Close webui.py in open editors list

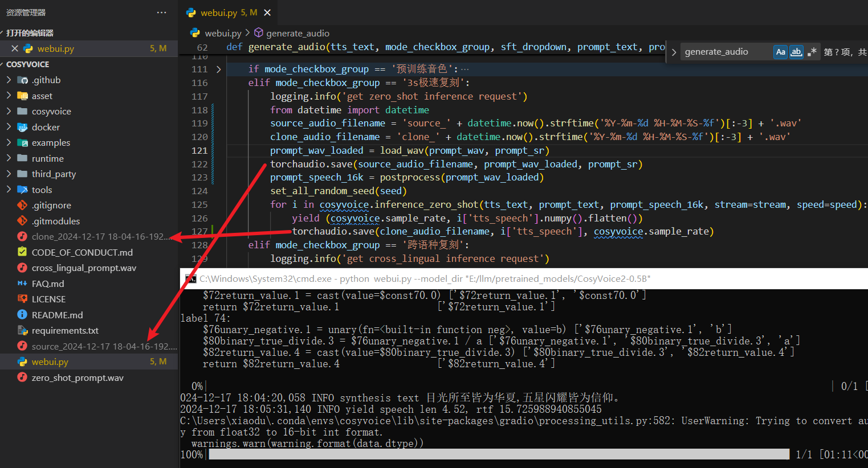(x=15, y=49)
